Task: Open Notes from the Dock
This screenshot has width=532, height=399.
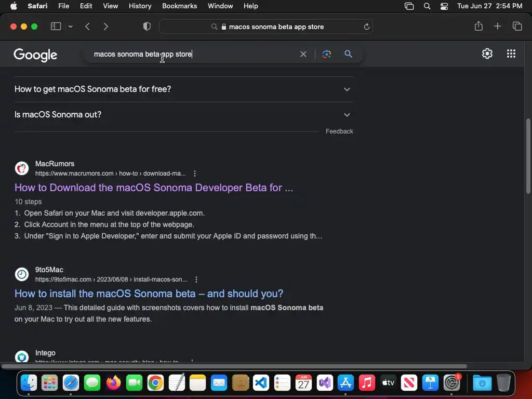Action: (198, 383)
